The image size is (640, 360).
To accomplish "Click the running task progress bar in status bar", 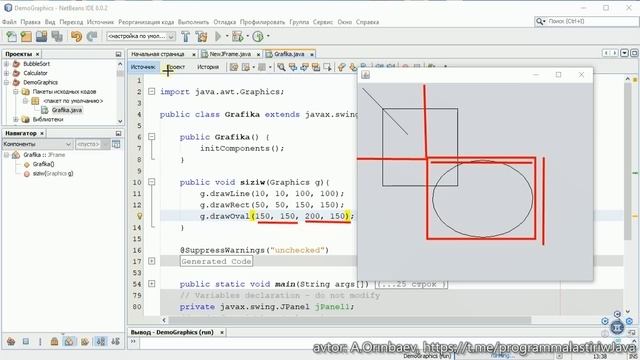I will [504, 356].
